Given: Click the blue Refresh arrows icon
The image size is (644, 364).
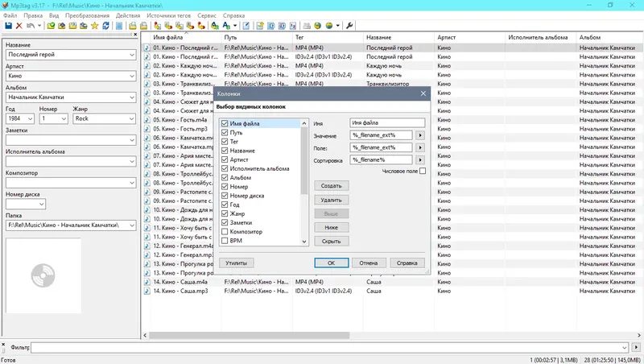Looking at the screenshot, I should (105, 26).
